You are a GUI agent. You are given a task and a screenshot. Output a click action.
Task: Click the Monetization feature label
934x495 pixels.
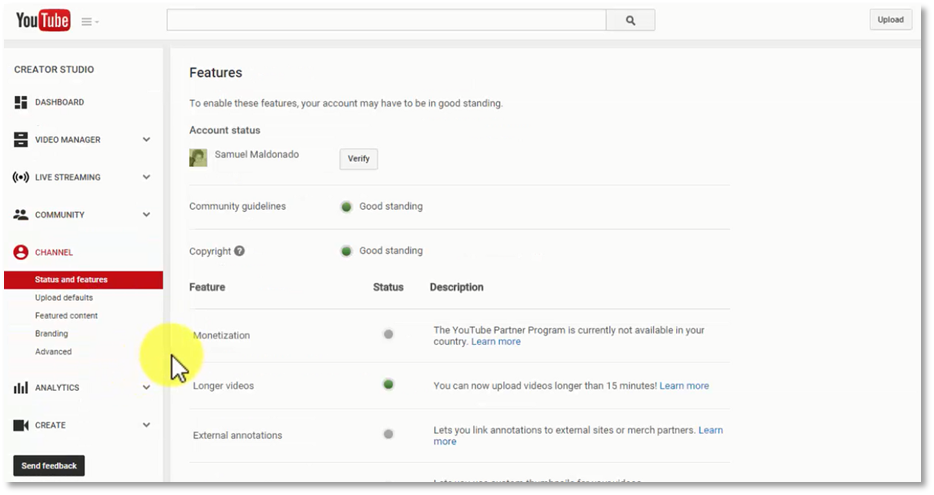[x=221, y=335]
